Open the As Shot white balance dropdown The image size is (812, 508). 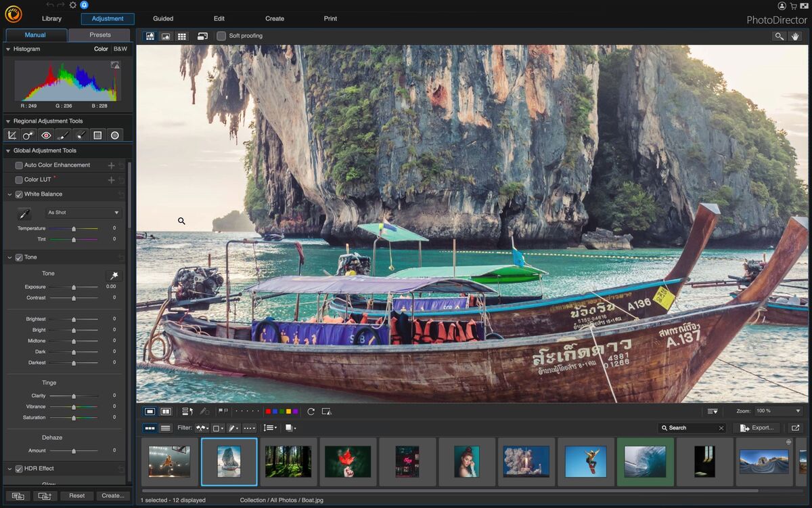(83, 212)
